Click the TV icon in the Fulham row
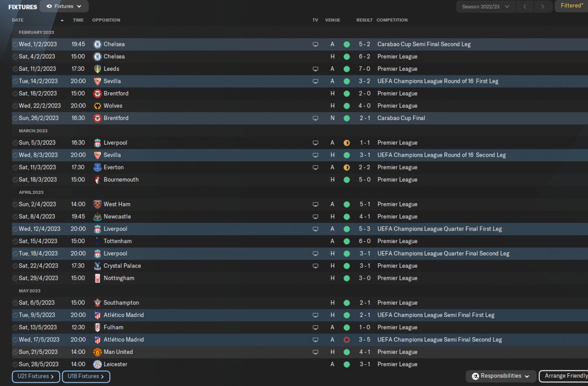The width and height of the screenshot is (588, 386). pos(315,328)
